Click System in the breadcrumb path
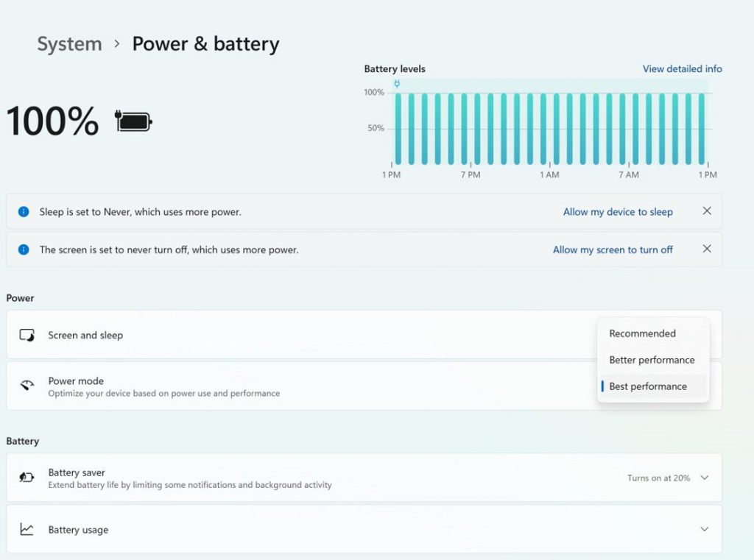Viewport: 754px width, 560px height. click(69, 43)
